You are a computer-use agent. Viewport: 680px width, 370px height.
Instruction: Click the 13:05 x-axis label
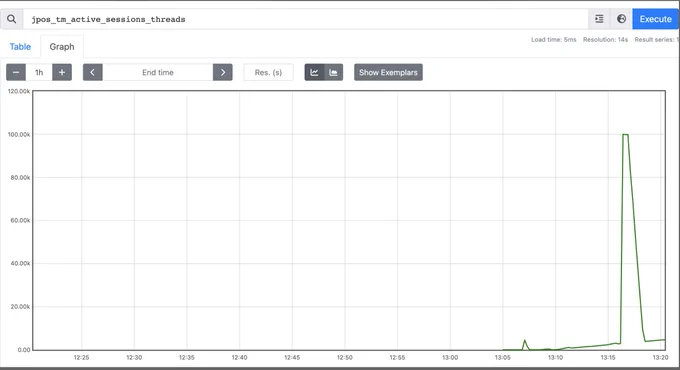pos(503,357)
